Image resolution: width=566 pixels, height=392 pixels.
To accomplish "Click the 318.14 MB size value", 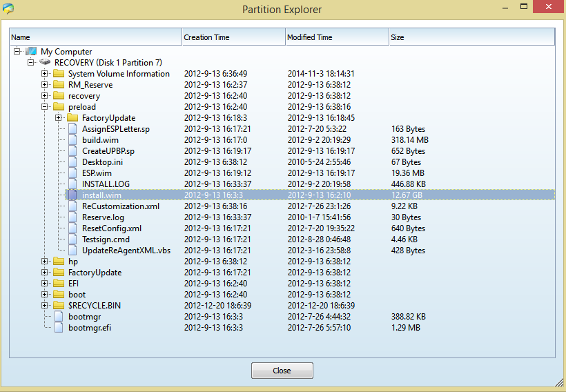I will 410,140.
